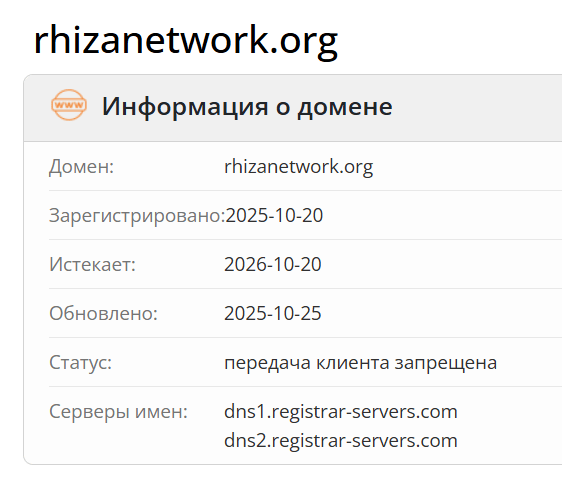
Task: Click the 'Истекает:' label
Action: (x=92, y=265)
